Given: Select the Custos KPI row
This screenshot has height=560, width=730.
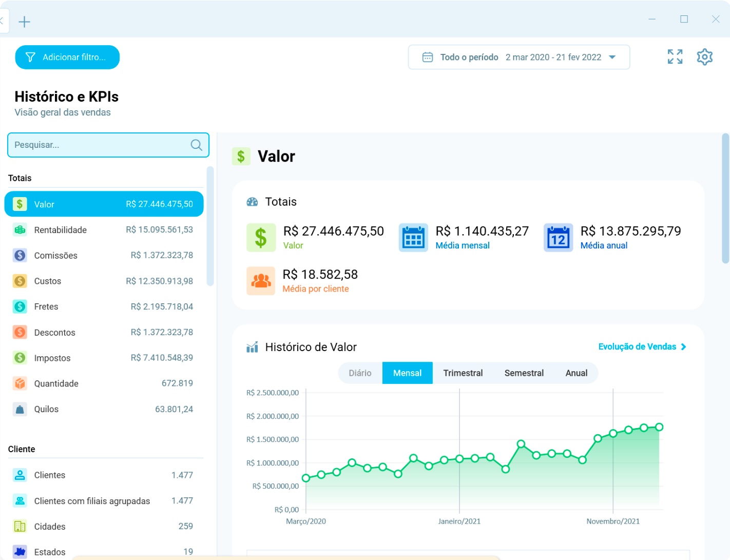Looking at the screenshot, I should point(104,281).
